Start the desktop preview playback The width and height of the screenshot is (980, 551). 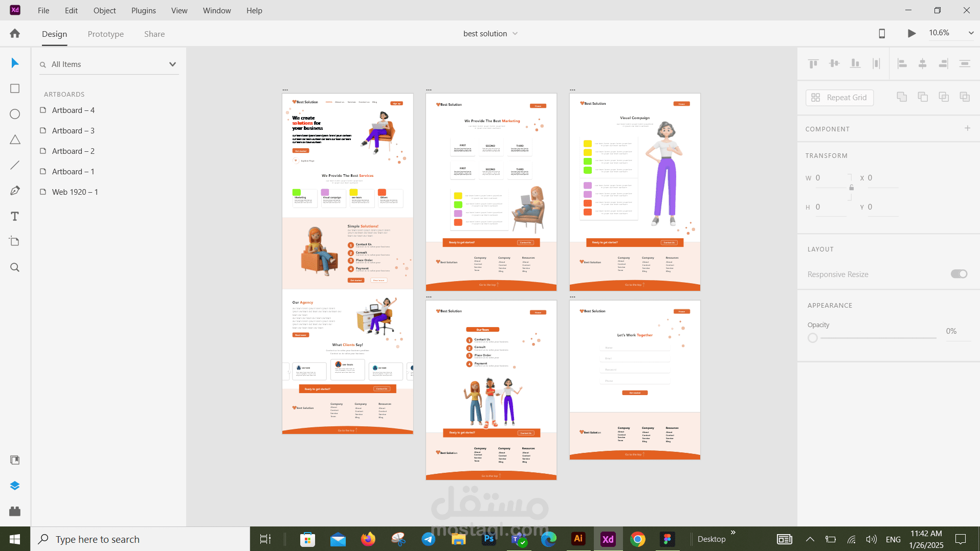(x=911, y=33)
